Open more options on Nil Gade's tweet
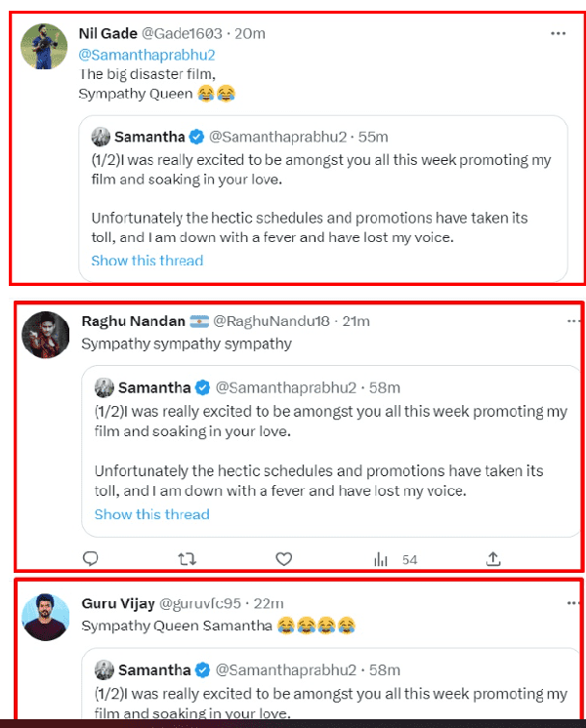 click(558, 33)
